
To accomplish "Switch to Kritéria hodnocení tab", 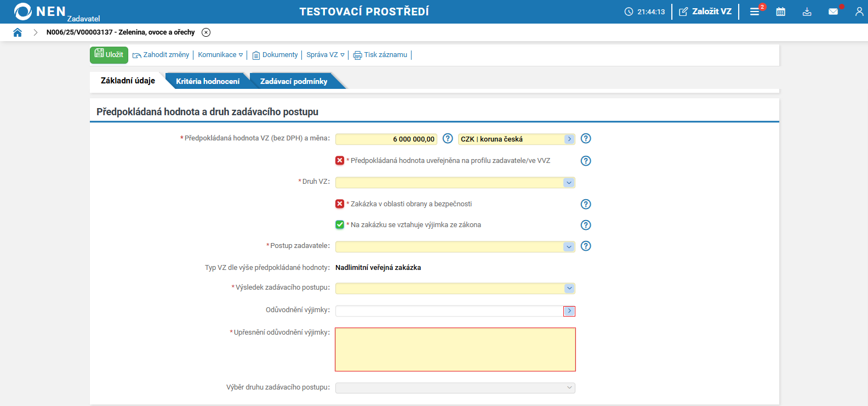I will coord(208,81).
